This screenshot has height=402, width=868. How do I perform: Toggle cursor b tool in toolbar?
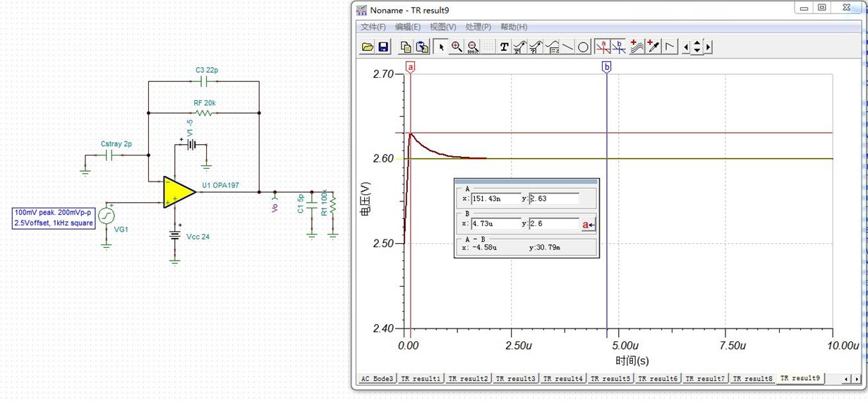(619, 47)
